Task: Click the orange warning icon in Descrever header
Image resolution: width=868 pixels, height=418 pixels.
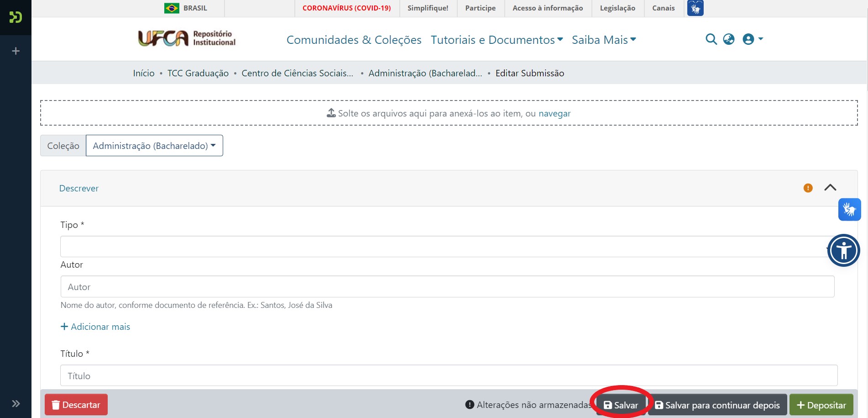Action: point(807,188)
